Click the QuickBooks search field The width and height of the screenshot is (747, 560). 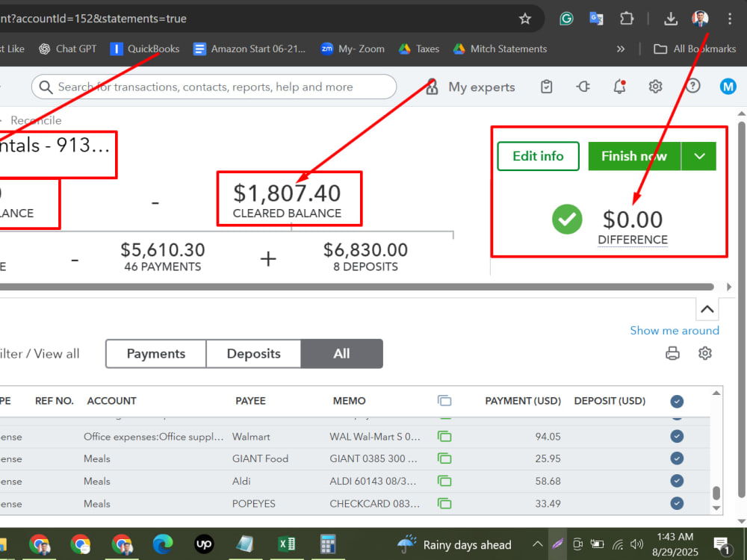tap(214, 87)
